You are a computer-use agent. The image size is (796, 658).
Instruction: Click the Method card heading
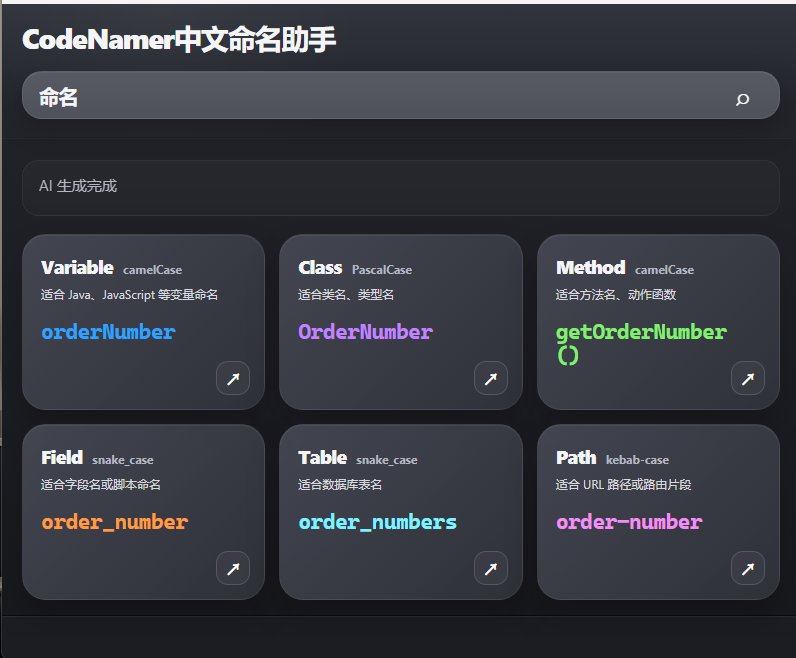click(590, 268)
